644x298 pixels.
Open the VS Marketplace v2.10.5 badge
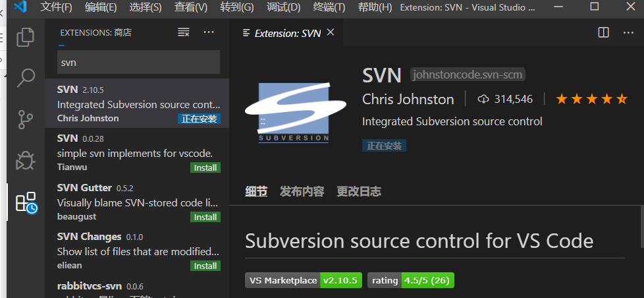pos(304,280)
